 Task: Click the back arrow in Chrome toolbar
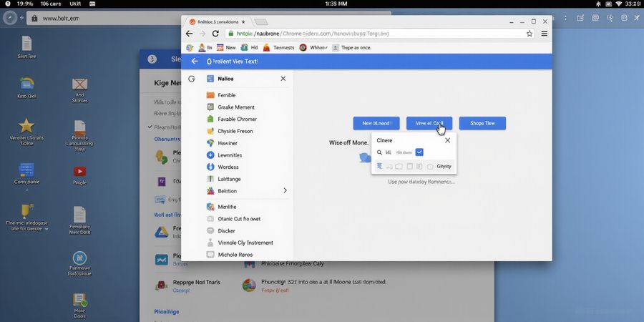point(189,34)
